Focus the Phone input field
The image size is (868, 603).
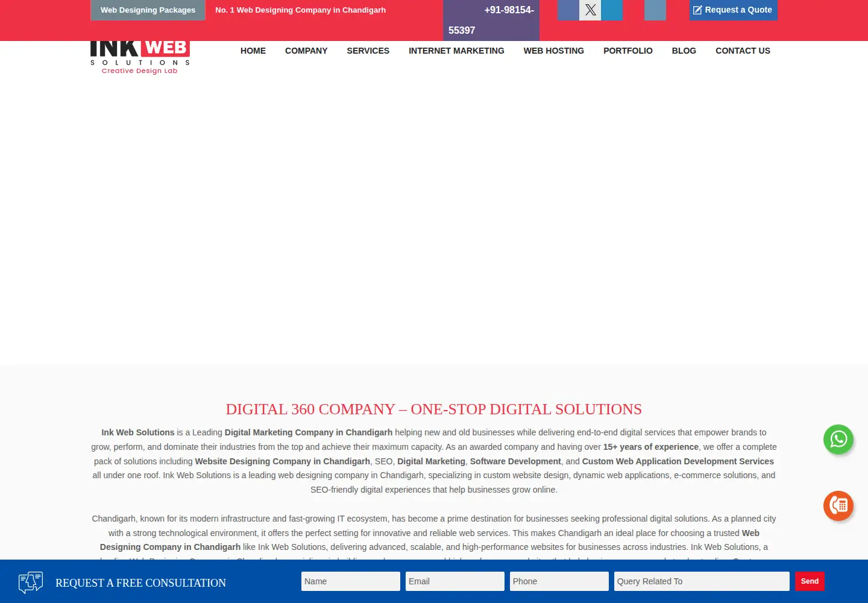click(559, 581)
